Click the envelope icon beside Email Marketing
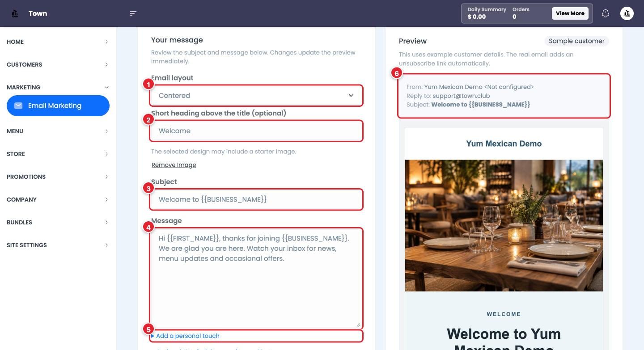Screen dimensions: 644x350 coord(18,105)
